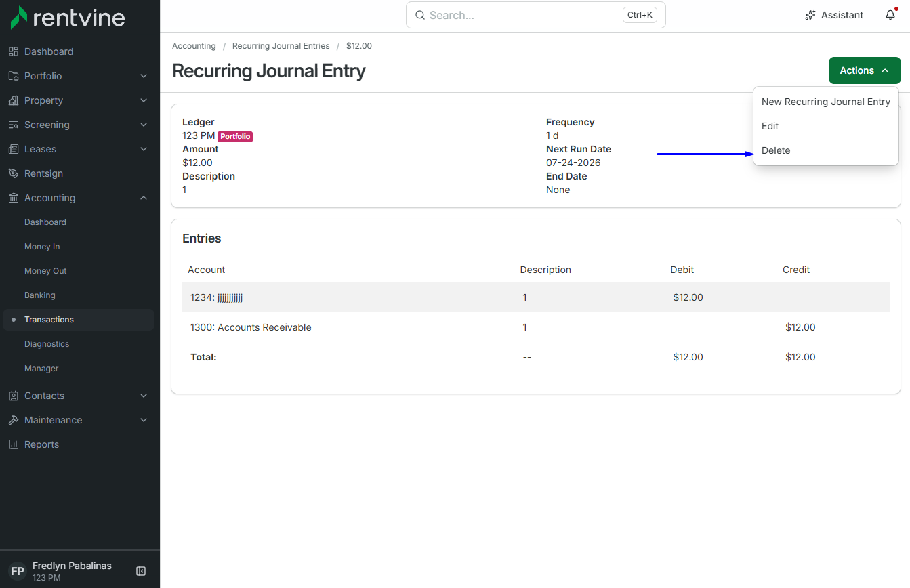
Task: Click the Account column header
Action: pos(206,270)
